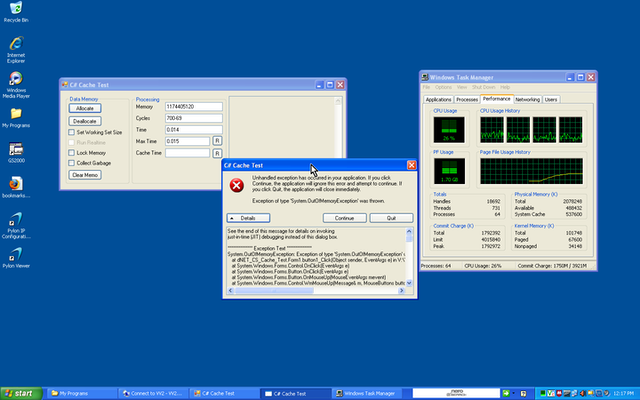This screenshot has height=400, width=640.
Task: Click the memo area scrollbar up arrow
Action: pos(338,101)
